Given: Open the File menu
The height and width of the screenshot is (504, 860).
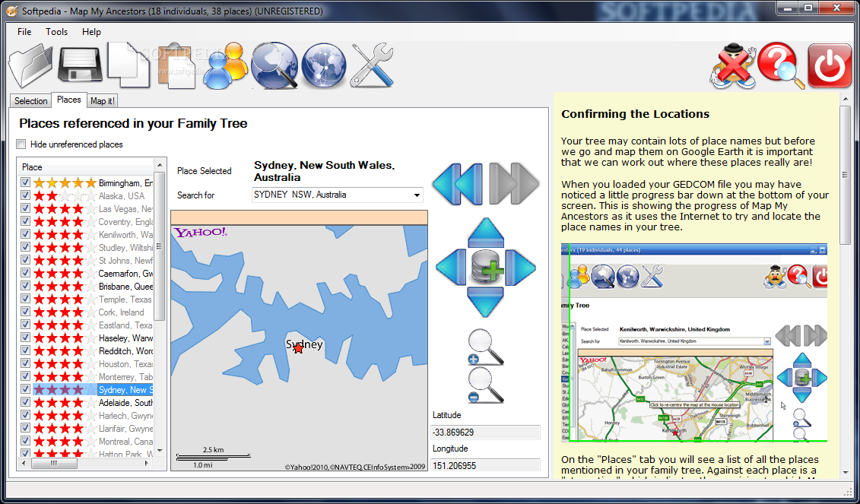Looking at the screenshot, I should 24,32.
